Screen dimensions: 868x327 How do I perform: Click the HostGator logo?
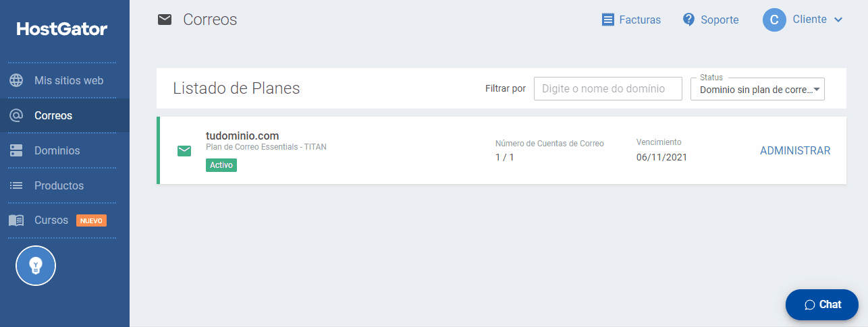(62, 29)
